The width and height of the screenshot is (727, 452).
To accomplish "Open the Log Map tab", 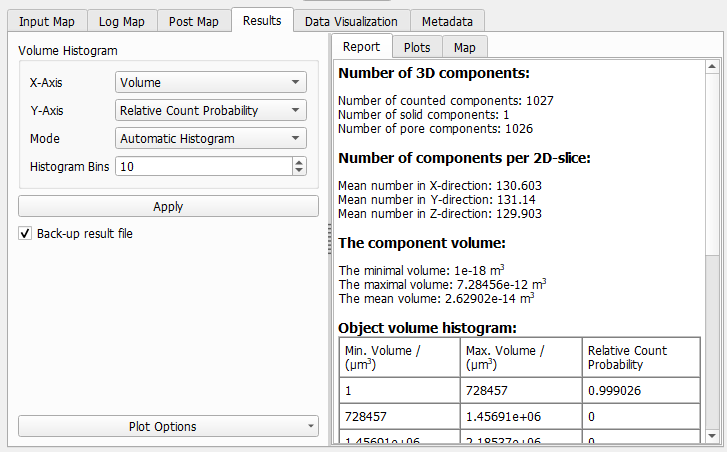I will click(121, 21).
